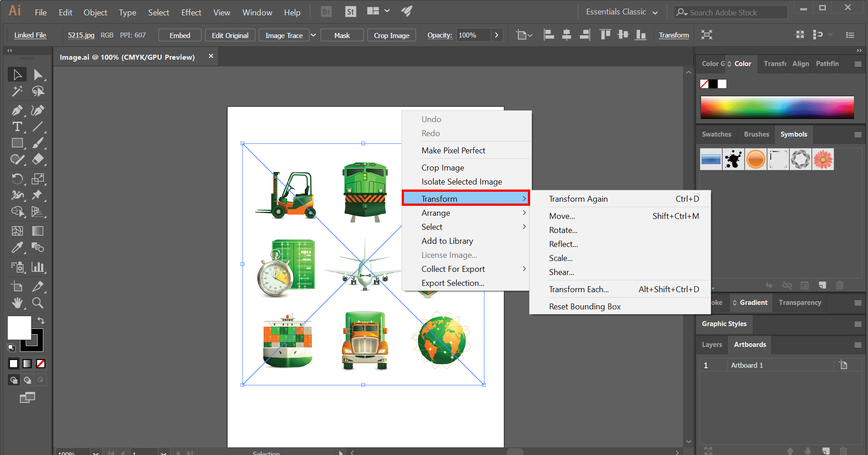Click the Embed button
The width and height of the screenshot is (868, 455).
coord(180,35)
